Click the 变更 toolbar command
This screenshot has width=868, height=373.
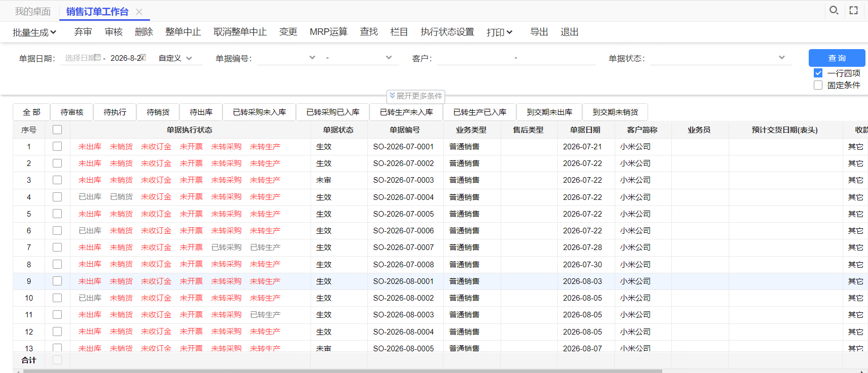tap(288, 32)
